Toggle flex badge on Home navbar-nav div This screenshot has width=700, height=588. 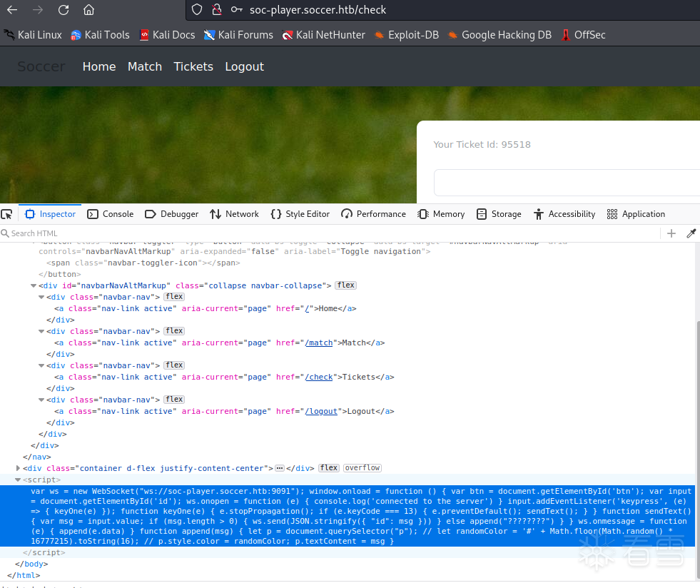(x=174, y=297)
